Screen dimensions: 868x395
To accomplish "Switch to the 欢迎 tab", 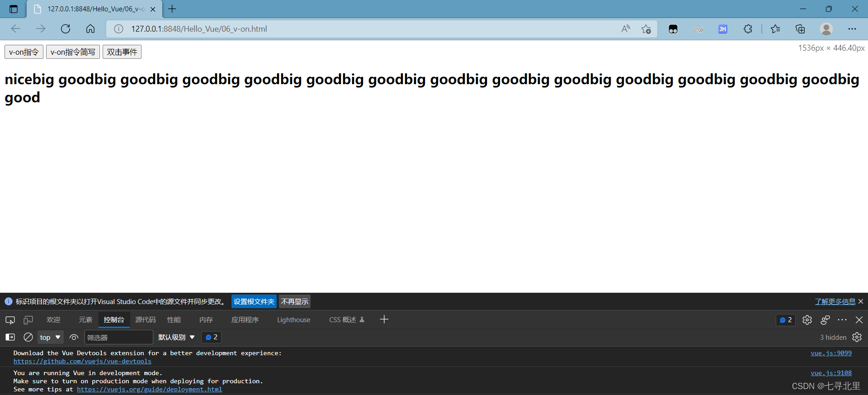I will (53, 320).
